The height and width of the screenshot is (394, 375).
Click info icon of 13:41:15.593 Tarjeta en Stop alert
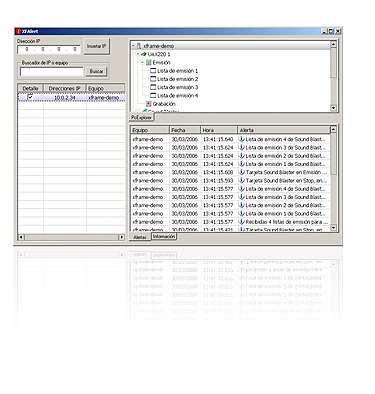pyautogui.click(x=242, y=180)
